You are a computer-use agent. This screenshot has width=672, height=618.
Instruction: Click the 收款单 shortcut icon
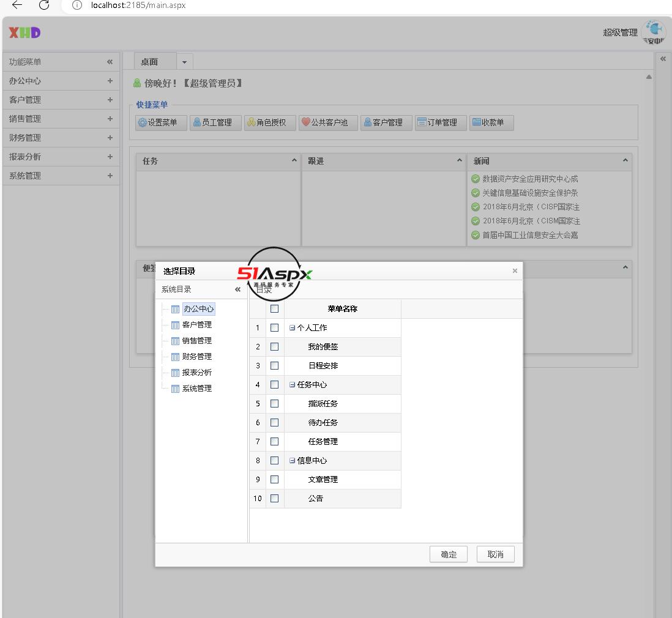[x=476, y=122]
